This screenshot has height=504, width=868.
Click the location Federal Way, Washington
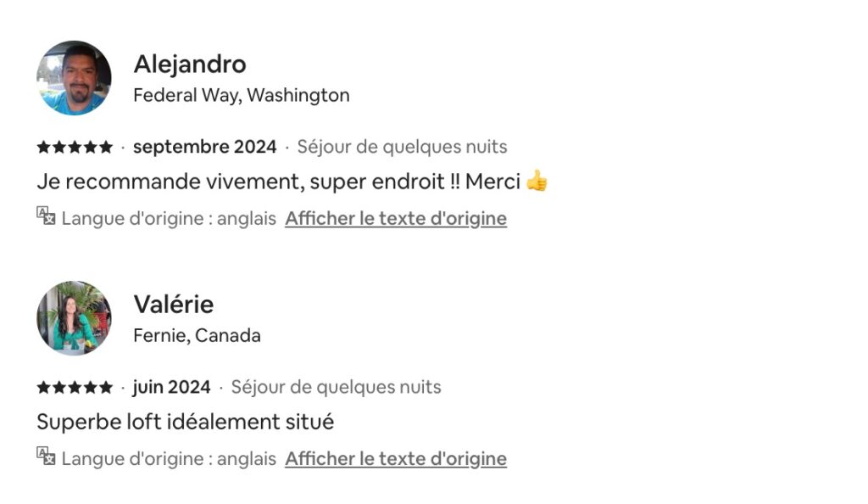(242, 95)
